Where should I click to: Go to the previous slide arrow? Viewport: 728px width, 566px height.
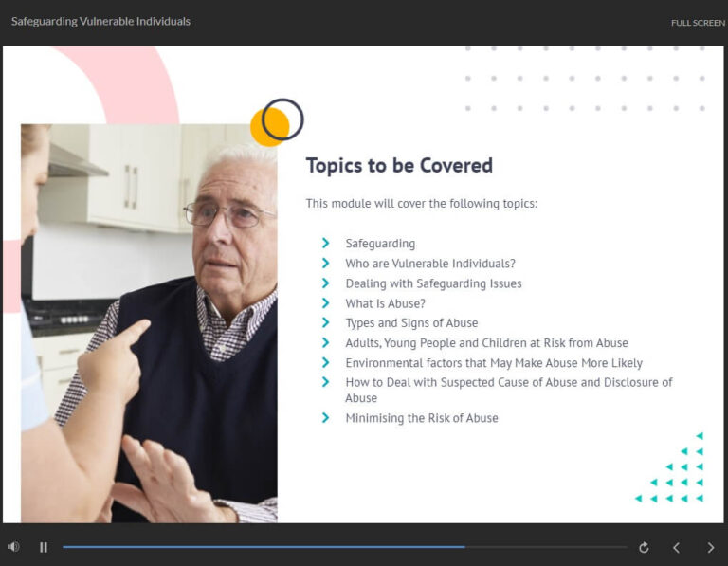676,547
